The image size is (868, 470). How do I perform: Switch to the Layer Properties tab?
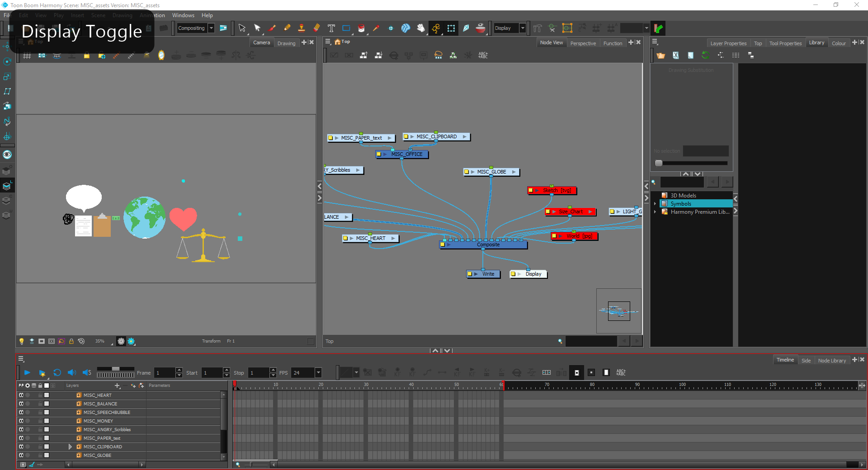(x=728, y=43)
